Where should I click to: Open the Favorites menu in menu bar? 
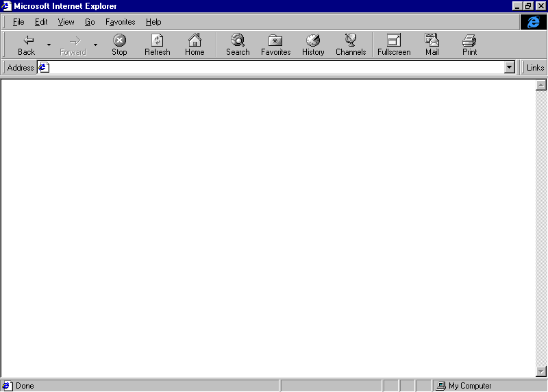[x=121, y=22]
